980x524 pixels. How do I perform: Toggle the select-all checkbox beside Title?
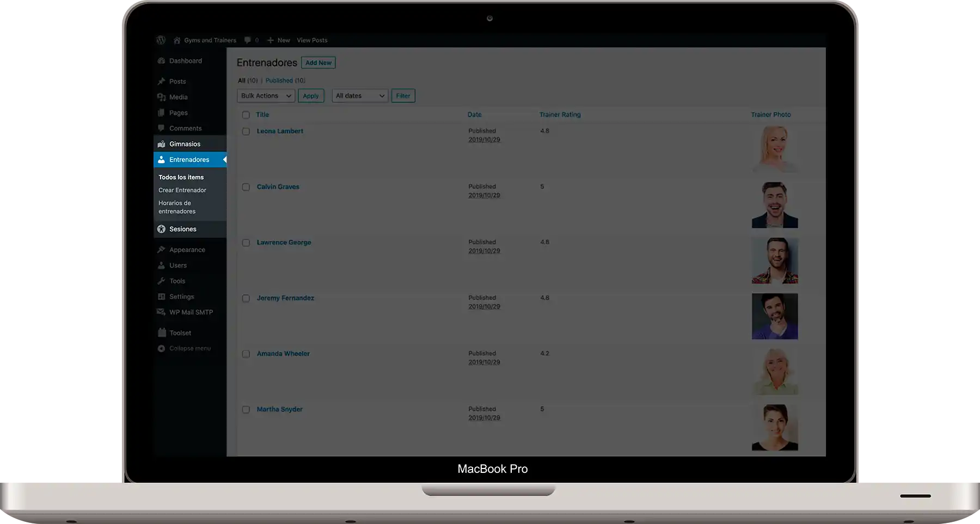[x=246, y=115]
